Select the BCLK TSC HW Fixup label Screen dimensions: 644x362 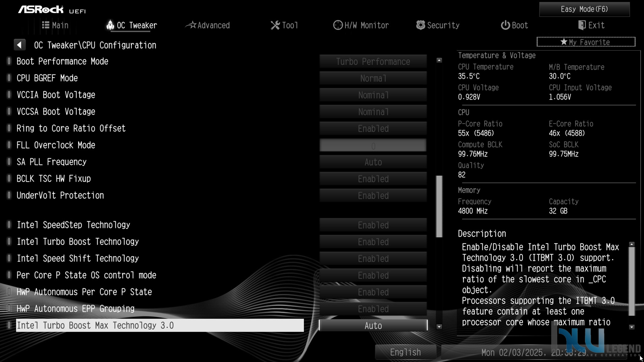[54, 179]
